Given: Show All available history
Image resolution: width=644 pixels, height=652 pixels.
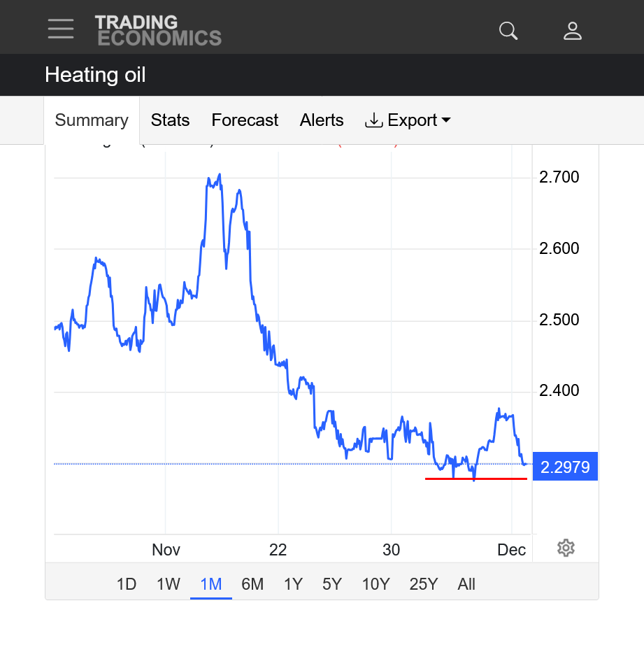Looking at the screenshot, I should tap(466, 584).
